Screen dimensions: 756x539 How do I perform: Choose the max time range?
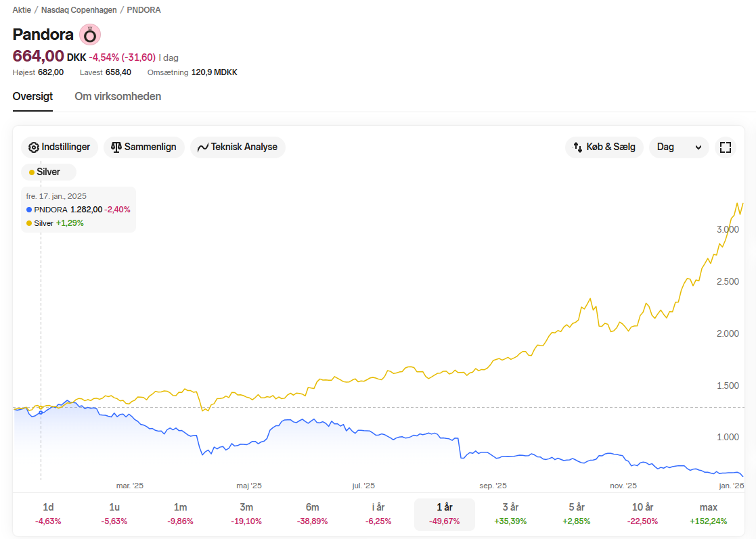coord(709,513)
